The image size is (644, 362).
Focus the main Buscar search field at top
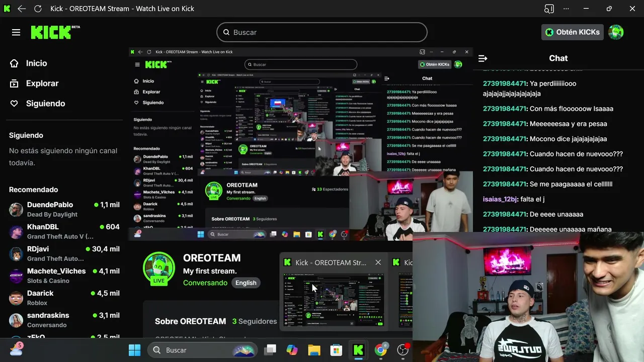click(x=322, y=32)
